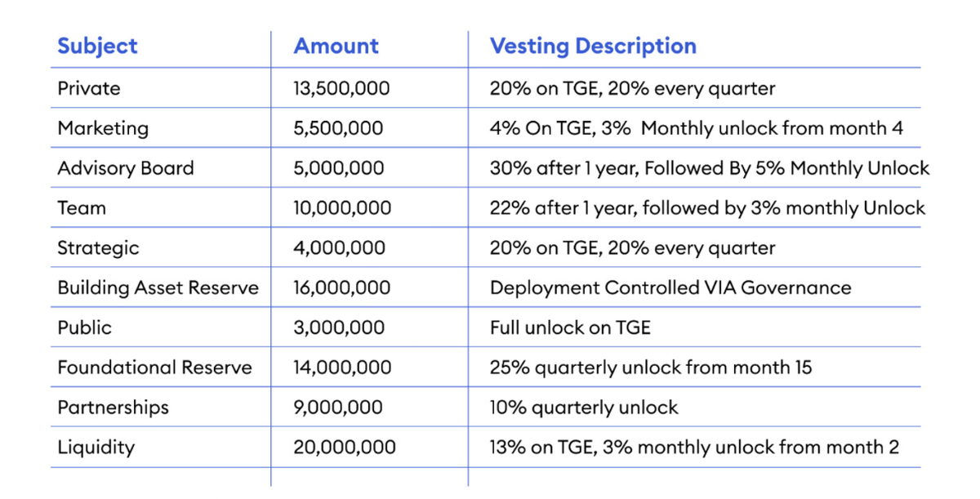Click the Full unlock on TGE text
Viewport: 980px width, 499px height.
pos(570,328)
